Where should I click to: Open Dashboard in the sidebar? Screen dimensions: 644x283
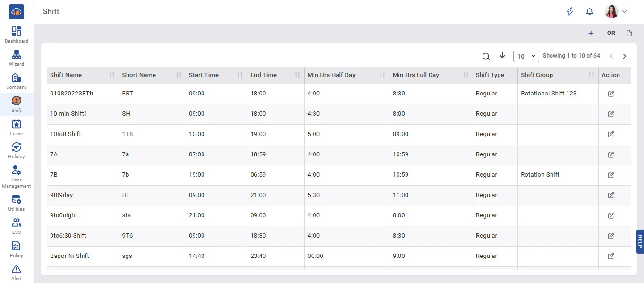point(17,34)
